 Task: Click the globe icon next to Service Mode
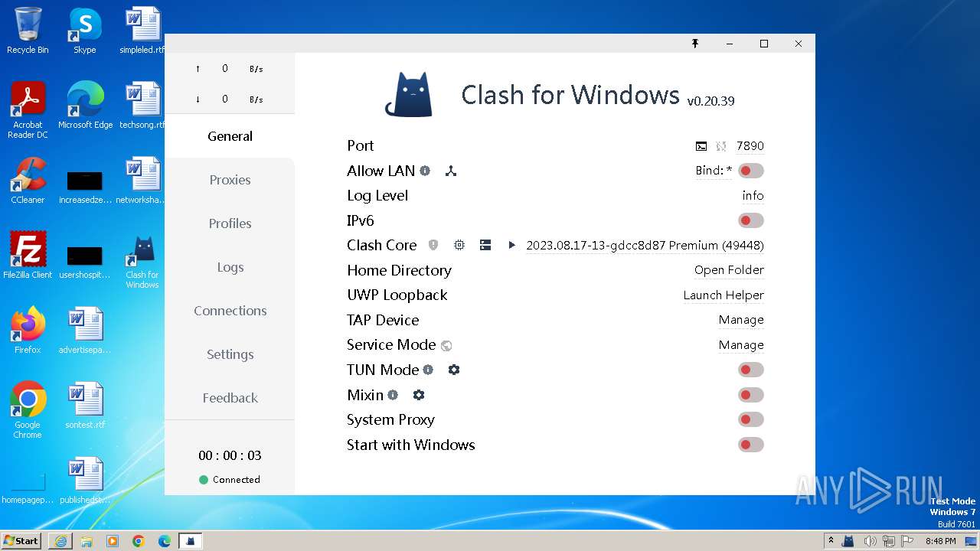tap(446, 345)
